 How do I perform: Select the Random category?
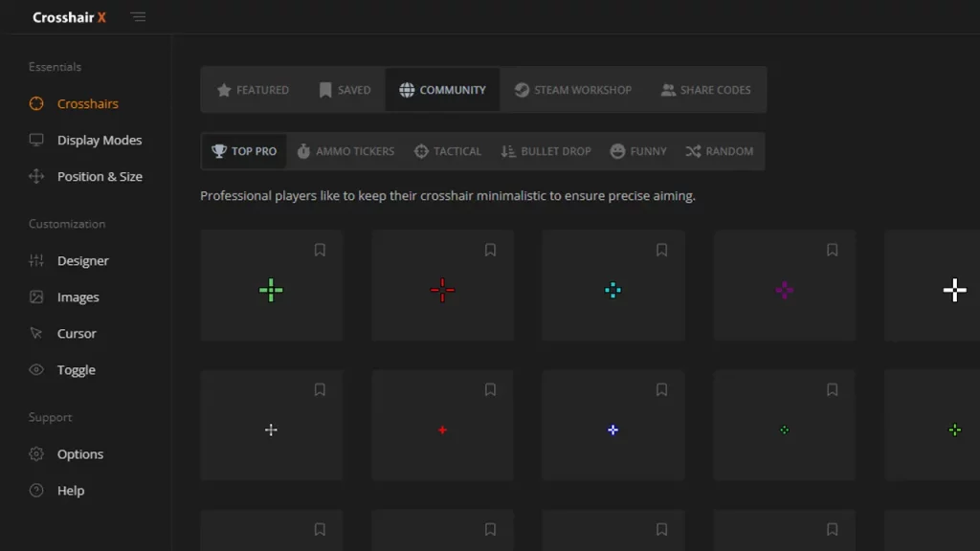click(720, 151)
